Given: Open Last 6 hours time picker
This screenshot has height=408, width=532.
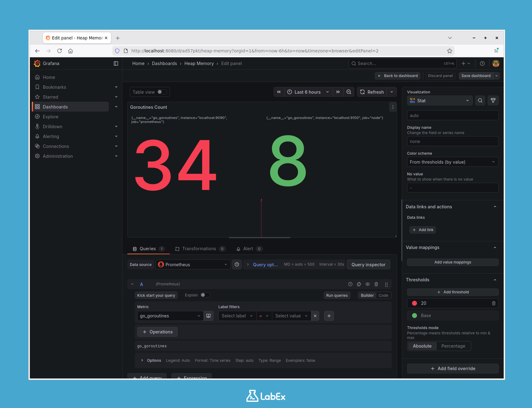Looking at the screenshot, I should click(x=308, y=92).
